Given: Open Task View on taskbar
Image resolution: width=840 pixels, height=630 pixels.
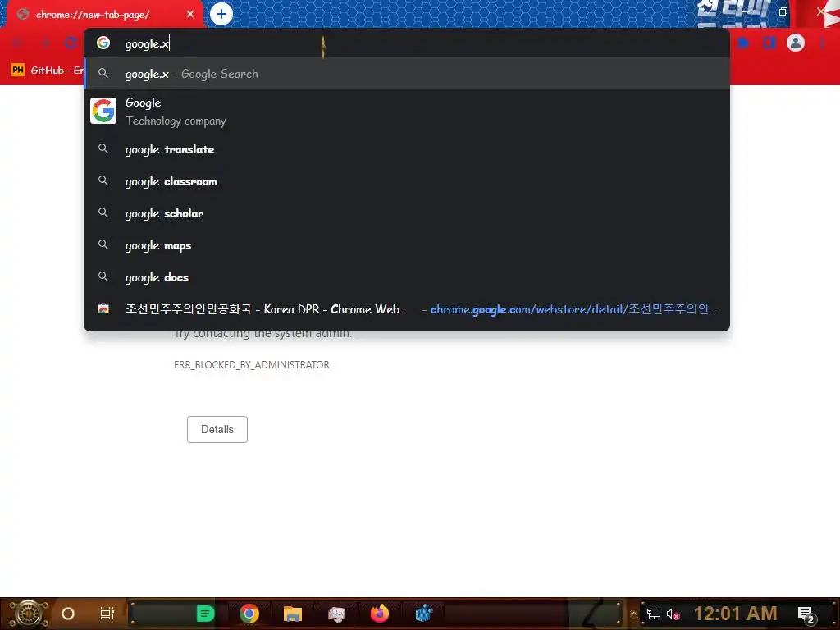Looking at the screenshot, I should [107, 614].
